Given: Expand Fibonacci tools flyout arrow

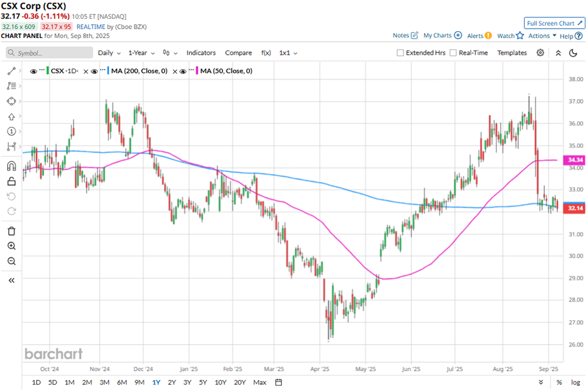Looking at the screenshot, I should coord(20,86).
